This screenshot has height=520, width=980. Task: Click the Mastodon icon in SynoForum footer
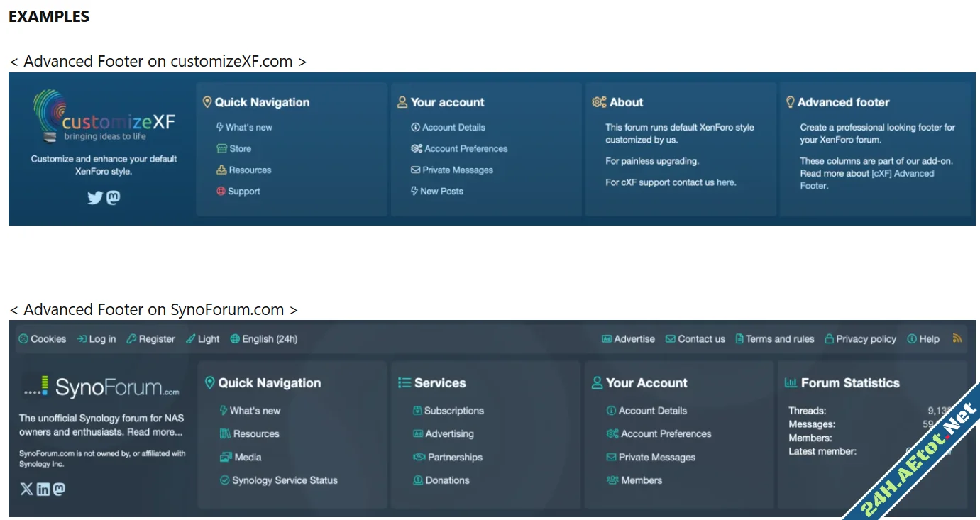(60, 489)
